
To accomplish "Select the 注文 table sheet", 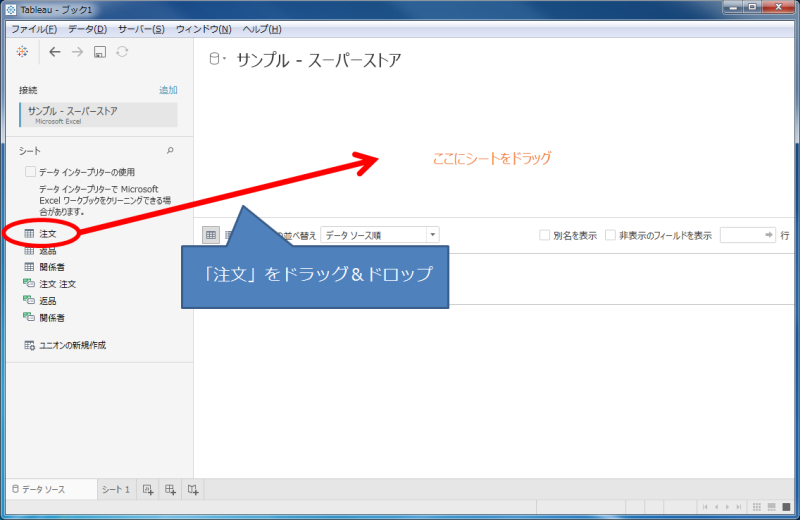I will click(41, 234).
